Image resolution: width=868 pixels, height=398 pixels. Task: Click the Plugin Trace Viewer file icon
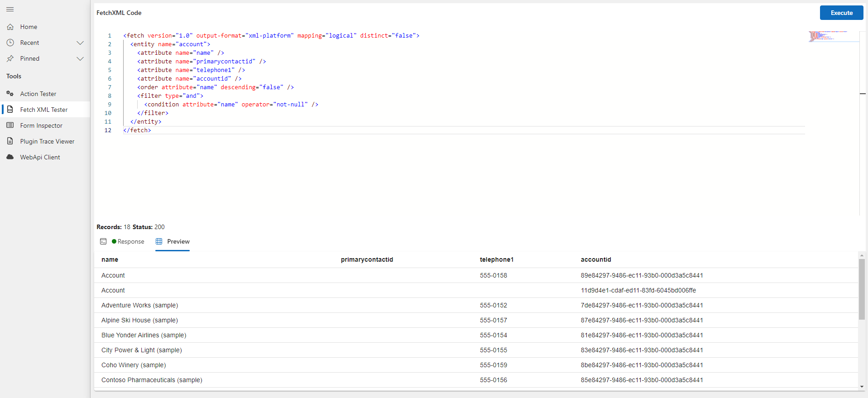point(10,141)
